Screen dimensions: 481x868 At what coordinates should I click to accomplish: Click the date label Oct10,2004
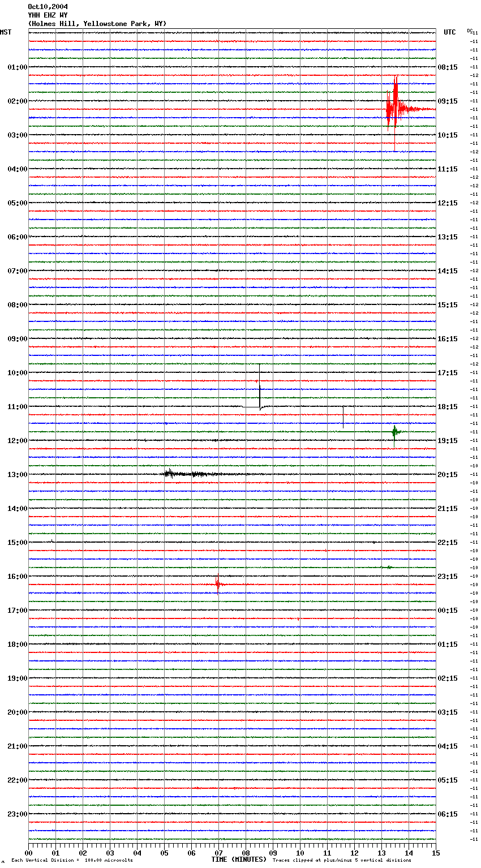coord(48,7)
